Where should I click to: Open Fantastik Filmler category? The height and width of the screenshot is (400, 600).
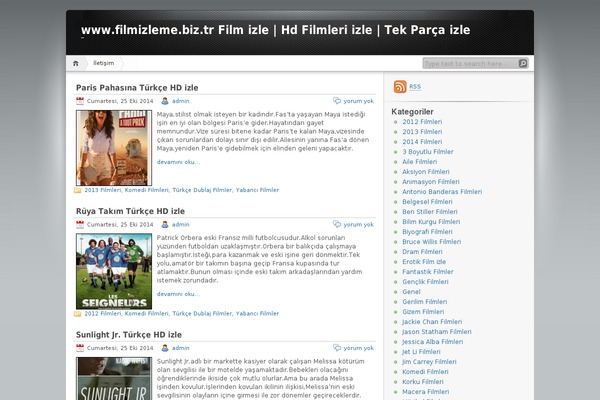(x=428, y=272)
